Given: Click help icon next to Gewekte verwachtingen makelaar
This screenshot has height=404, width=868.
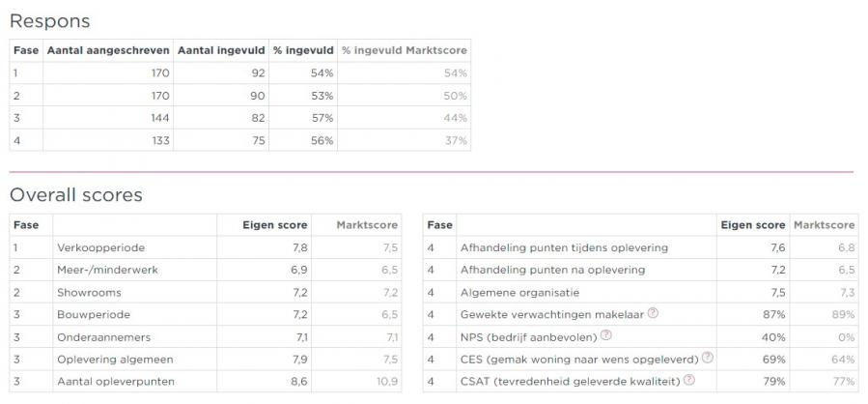Looking at the screenshot, I should pyautogui.click(x=653, y=313).
